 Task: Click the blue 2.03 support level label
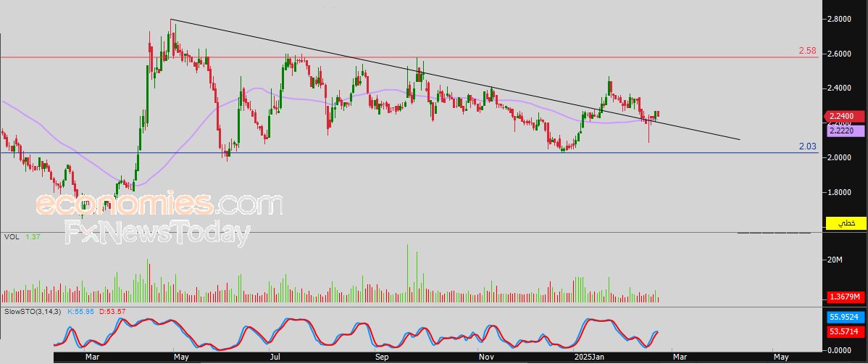[x=807, y=146]
